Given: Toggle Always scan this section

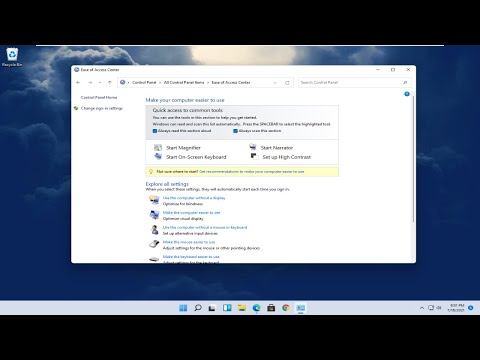Looking at the screenshot, I should 235,131.
